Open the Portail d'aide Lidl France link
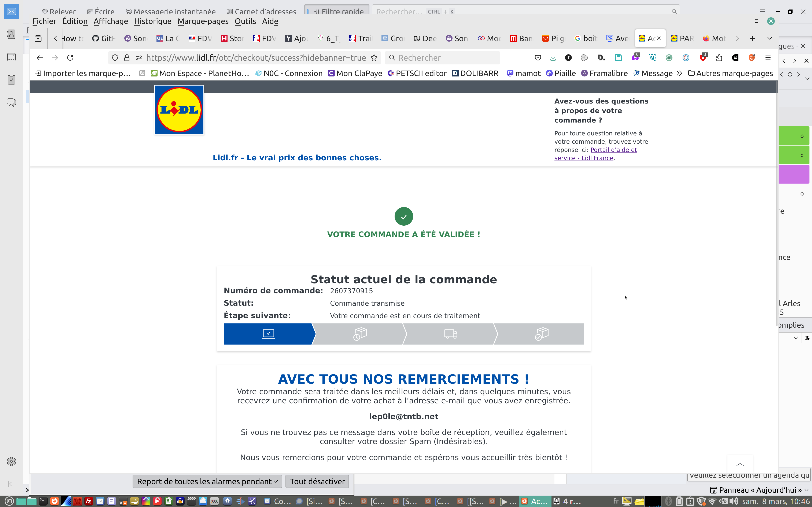812x507 pixels. pos(613,150)
